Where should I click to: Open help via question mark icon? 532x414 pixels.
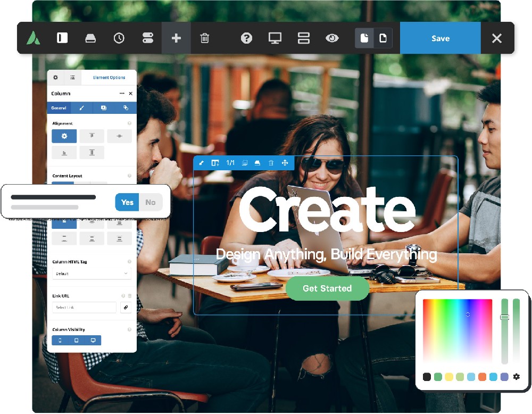[246, 38]
